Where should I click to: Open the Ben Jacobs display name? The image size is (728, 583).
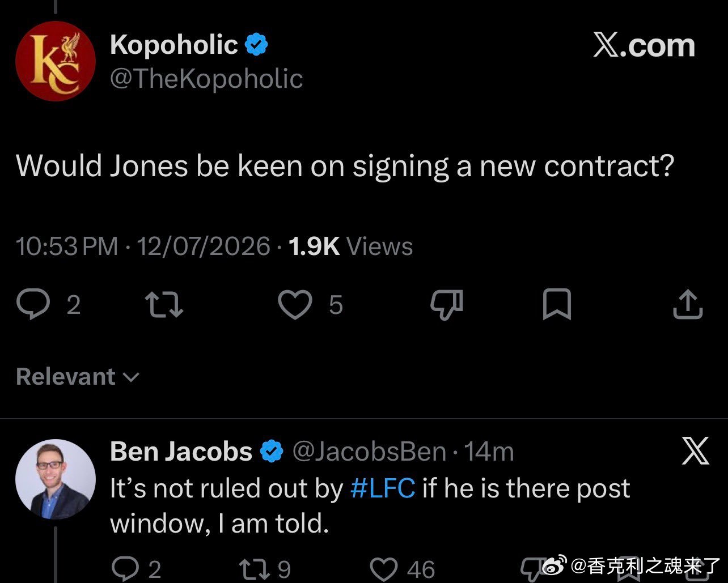(181, 452)
